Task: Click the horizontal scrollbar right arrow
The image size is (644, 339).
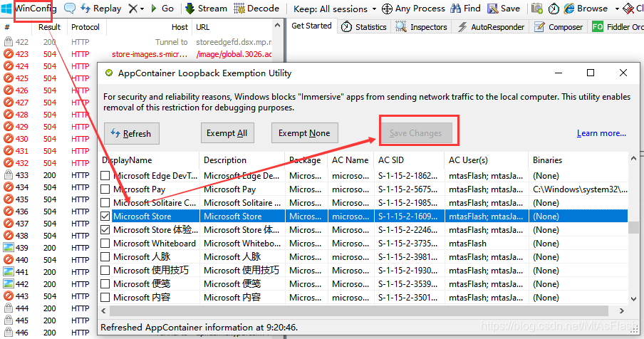Action: (x=622, y=311)
